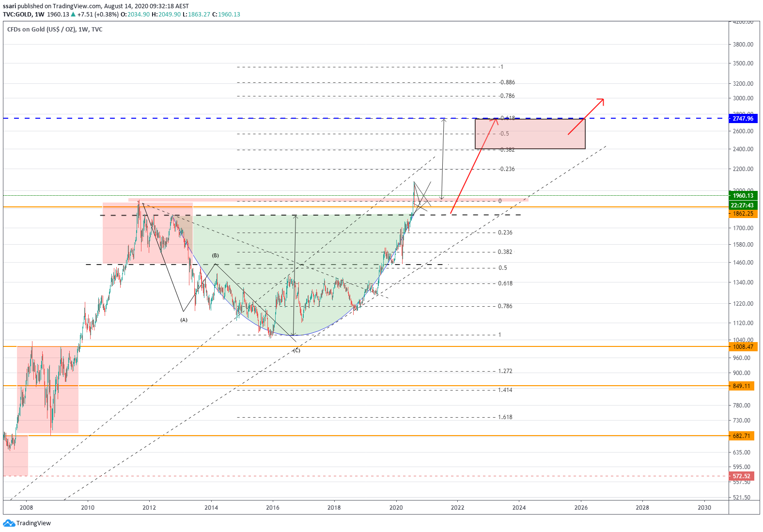
Task: Click the 2600.00 price axis tick
Action: [x=743, y=131]
